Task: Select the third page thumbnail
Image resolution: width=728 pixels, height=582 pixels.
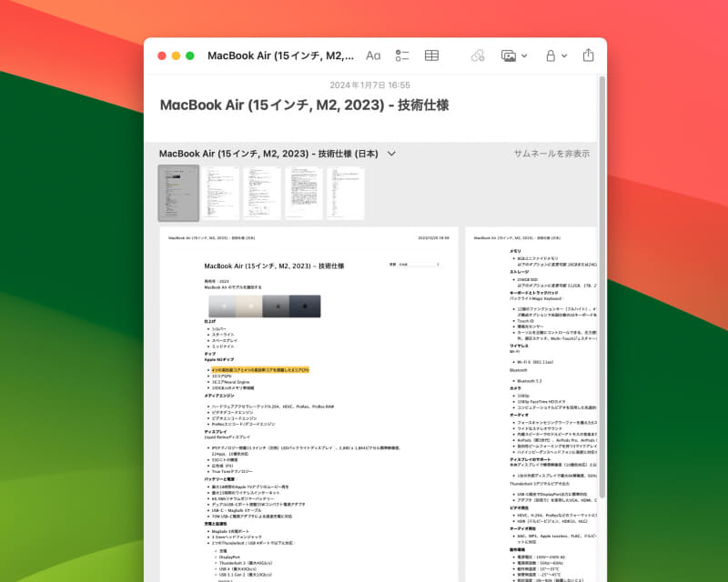Action: [263, 192]
